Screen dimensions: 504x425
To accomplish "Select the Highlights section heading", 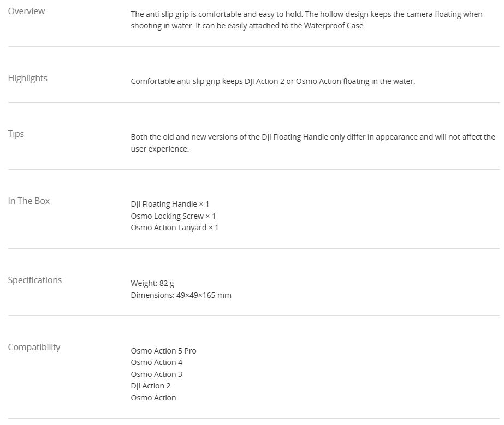I will tap(27, 78).
